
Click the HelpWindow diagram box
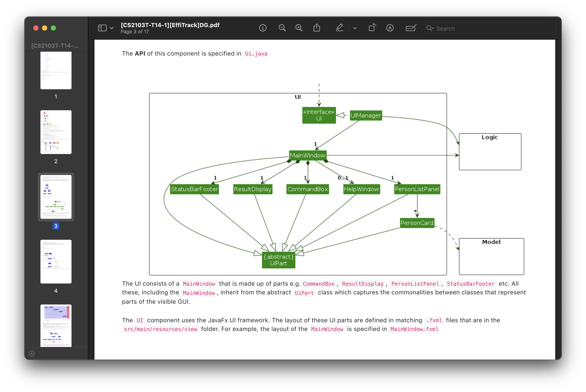point(362,189)
